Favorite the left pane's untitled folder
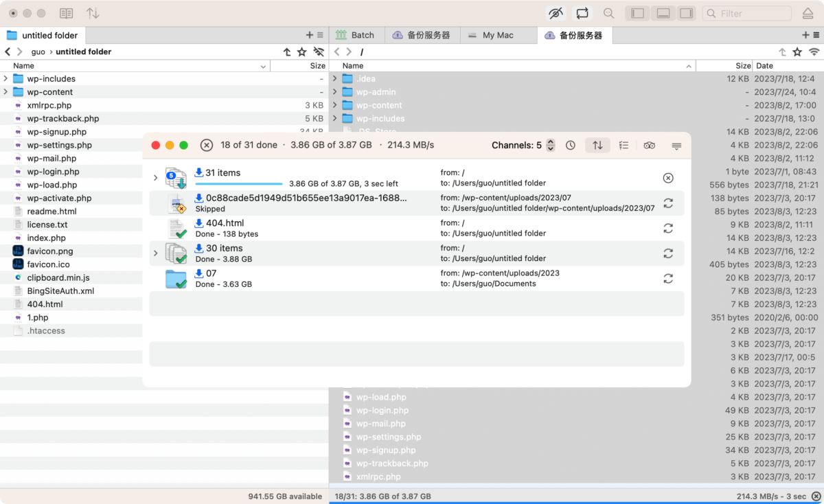Screen dimensions: 824x504 (x=302, y=51)
